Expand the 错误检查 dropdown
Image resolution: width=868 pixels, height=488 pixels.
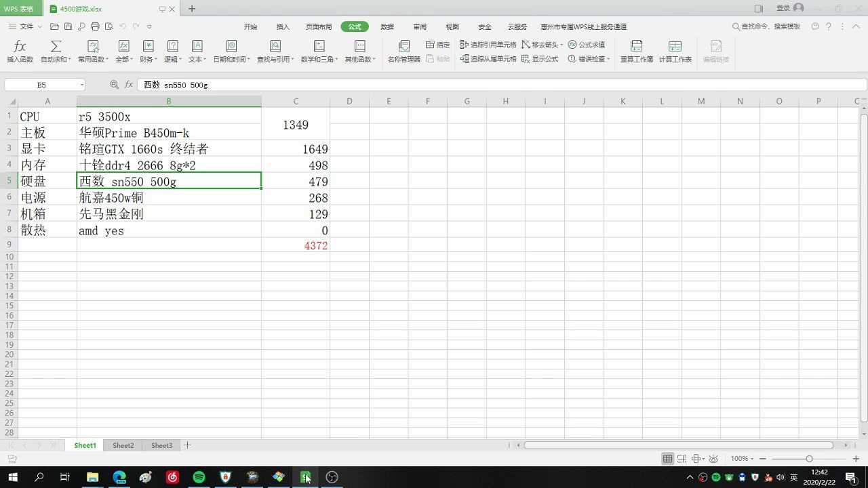coord(608,60)
